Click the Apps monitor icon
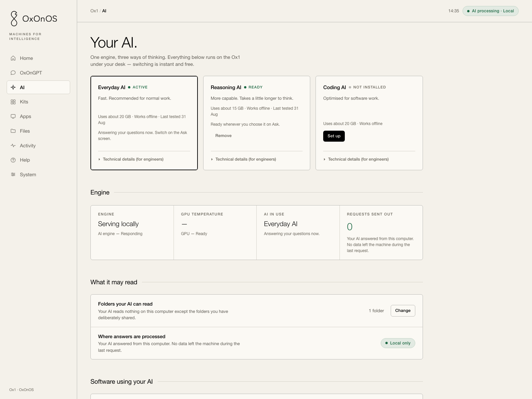Viewport: 532px width, 399px height. tap(13, 116)
